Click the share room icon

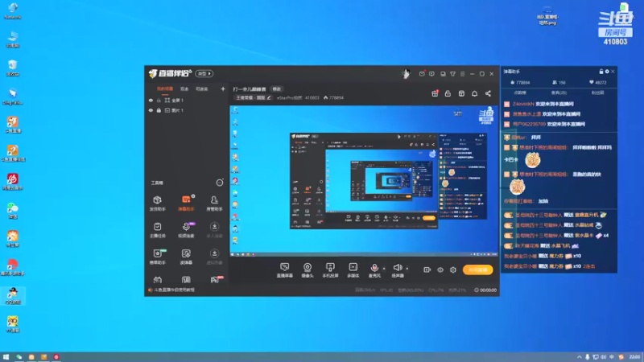click(x=488, y=93)
